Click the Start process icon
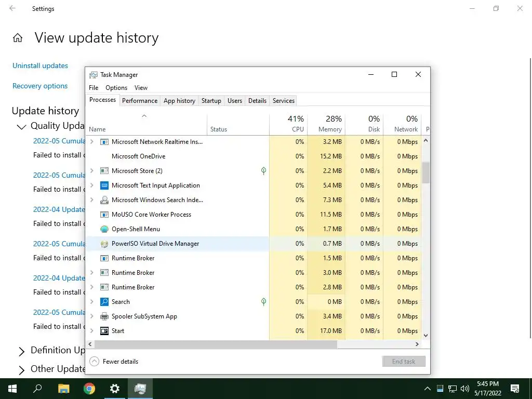This screenshot has width=532, height=399. tap(104, 331)
